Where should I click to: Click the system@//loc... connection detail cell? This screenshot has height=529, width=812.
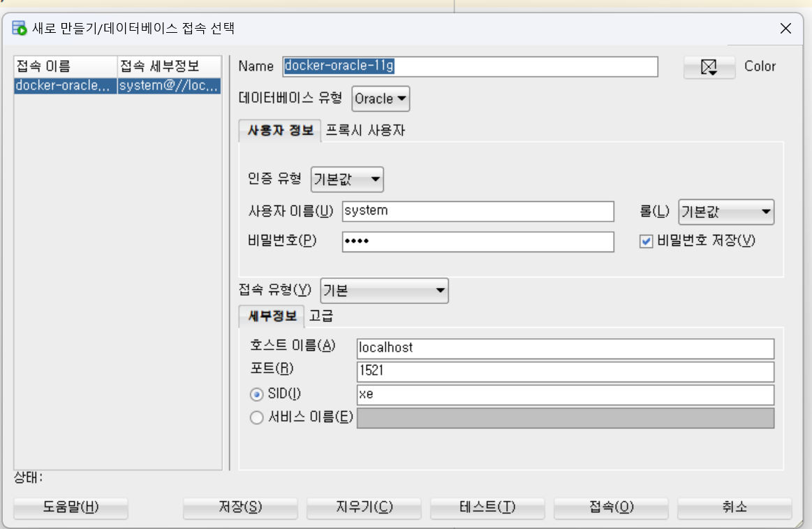coord(170,85)
